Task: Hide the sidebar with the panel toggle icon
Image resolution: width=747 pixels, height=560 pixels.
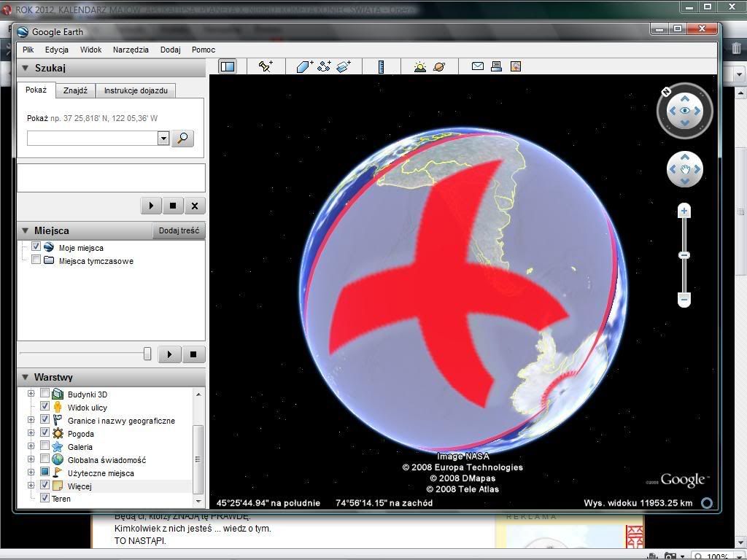Action: click(x=228, y=66)
